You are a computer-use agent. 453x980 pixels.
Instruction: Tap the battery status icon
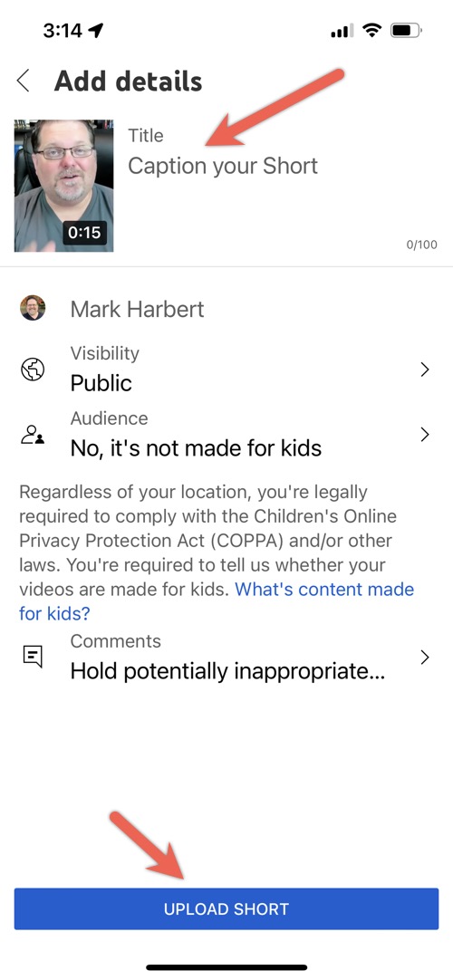406,30
